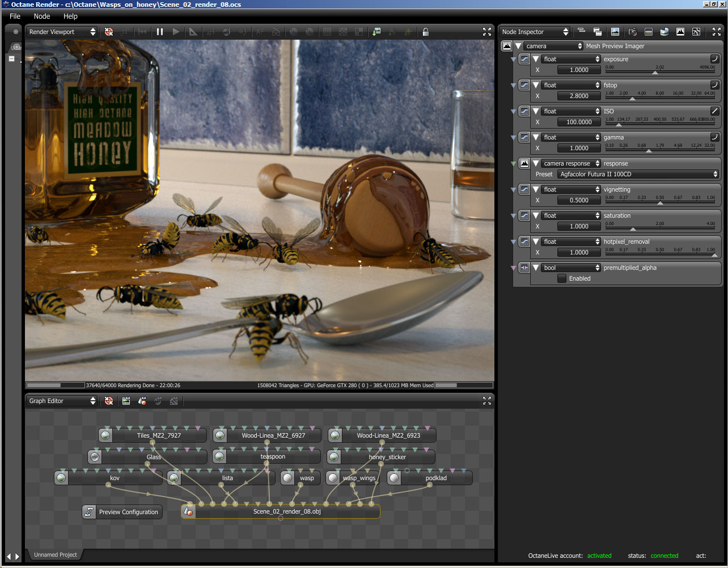Image resolution: width=728 pixels, height=568 pixels.
Task: Toggle the small round button at top of left sidebar
Action: click(15, 32)
